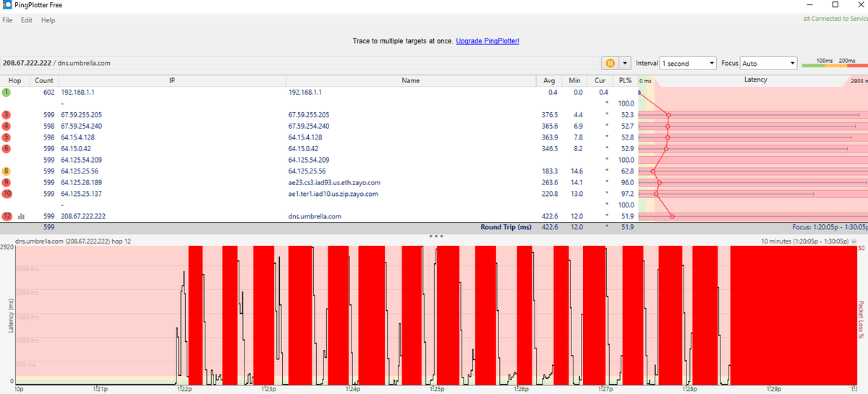This screenshot has height=394, width=868.
Task: Open the Help menu
Action: coord(48,20)
